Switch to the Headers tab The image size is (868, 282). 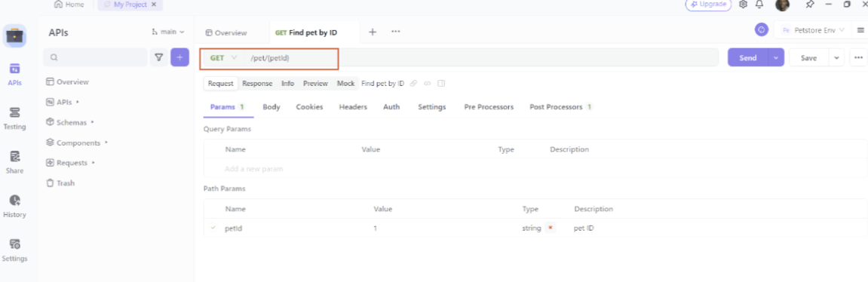pos(353,107)
